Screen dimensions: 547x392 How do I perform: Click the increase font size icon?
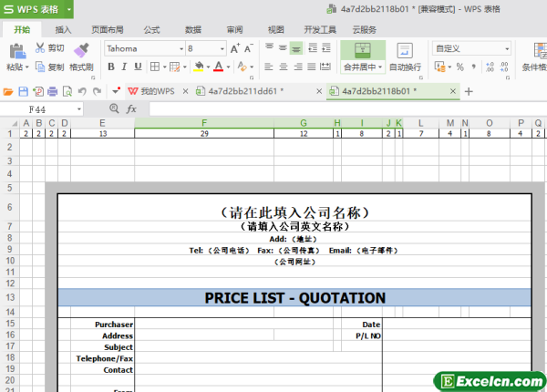point(232,47)
